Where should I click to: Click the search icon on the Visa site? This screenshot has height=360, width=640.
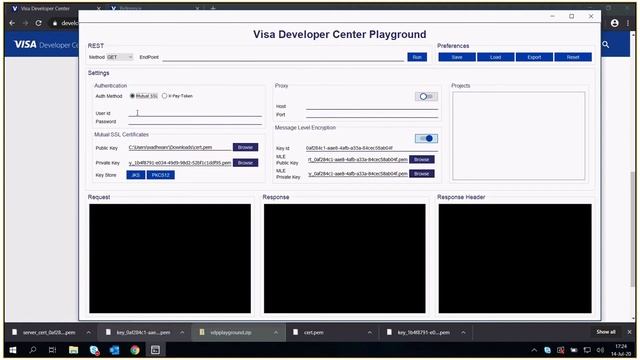[606, 44]
